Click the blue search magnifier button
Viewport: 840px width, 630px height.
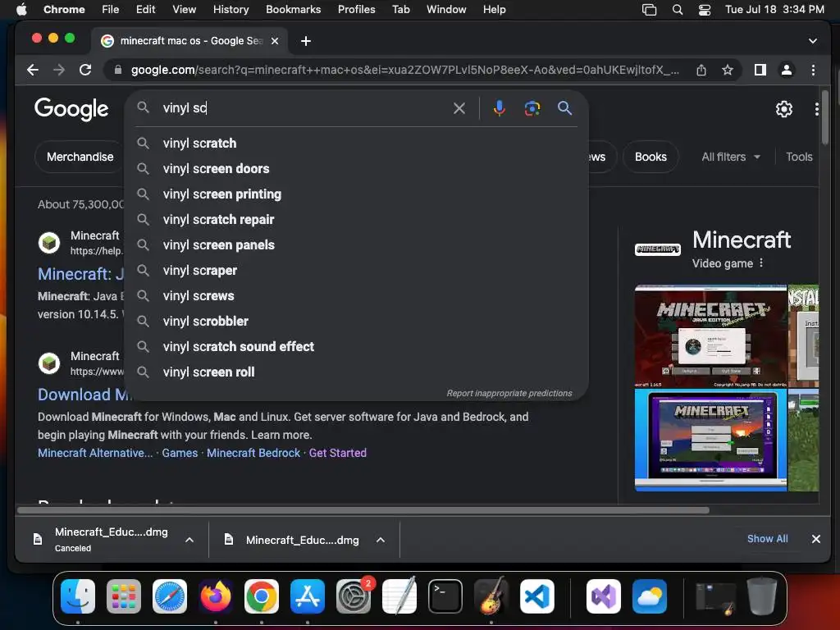(x=564, y=108)
